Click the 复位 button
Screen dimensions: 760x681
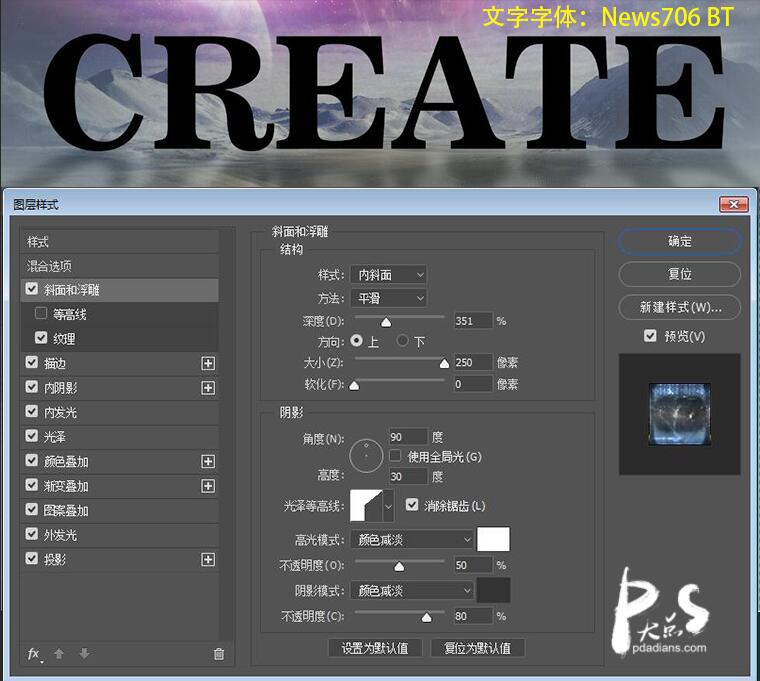pos(680,274)
